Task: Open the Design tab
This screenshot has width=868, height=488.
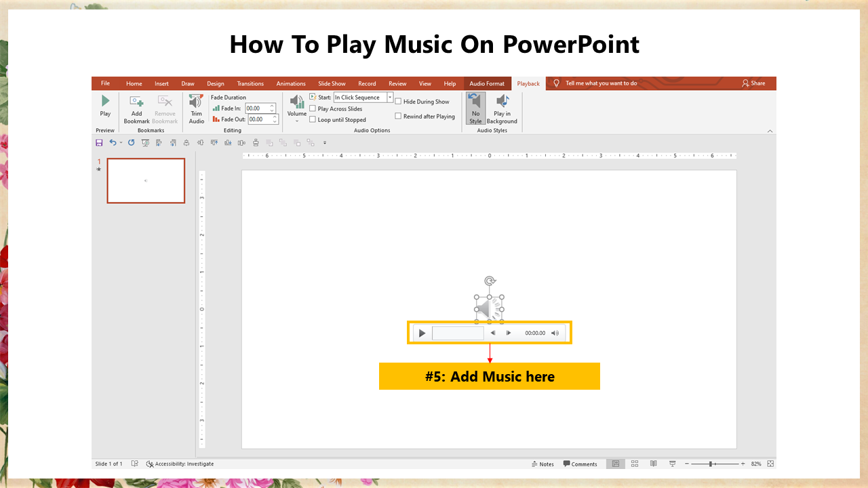Action: point(216,83)
